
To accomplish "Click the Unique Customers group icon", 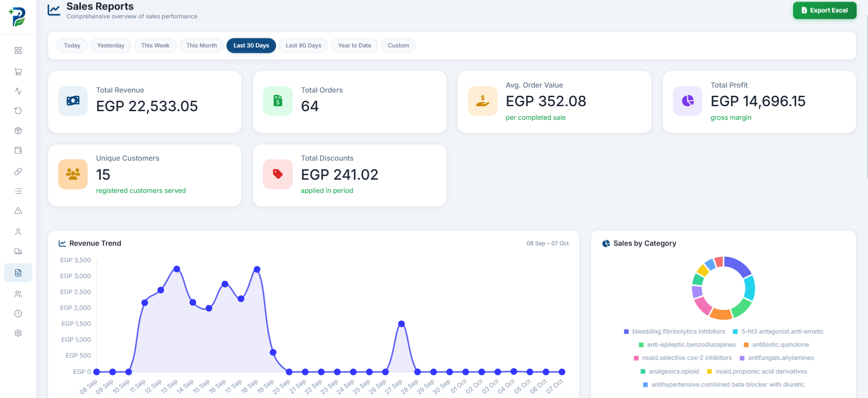I will (73, 174).
